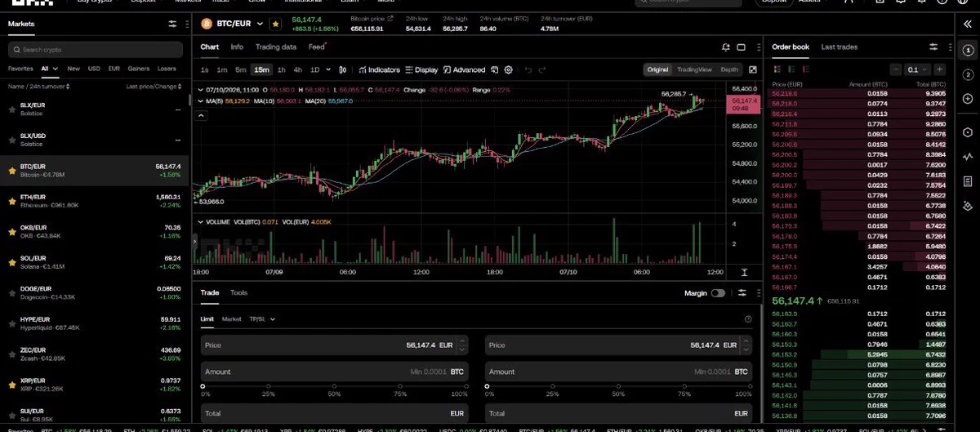Open the price alert bell icon
The height and width of the screenshot is (432, 980).
pos(725,47)
